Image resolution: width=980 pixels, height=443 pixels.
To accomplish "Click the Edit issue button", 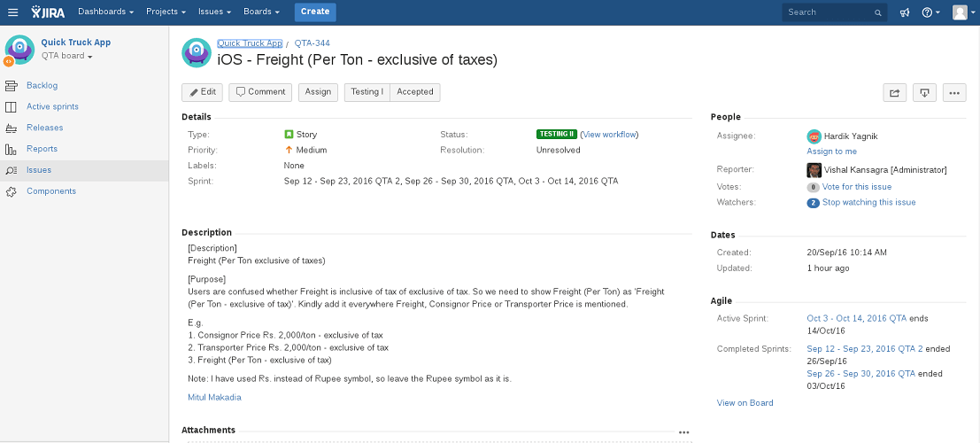I will [x=203, y=93].
